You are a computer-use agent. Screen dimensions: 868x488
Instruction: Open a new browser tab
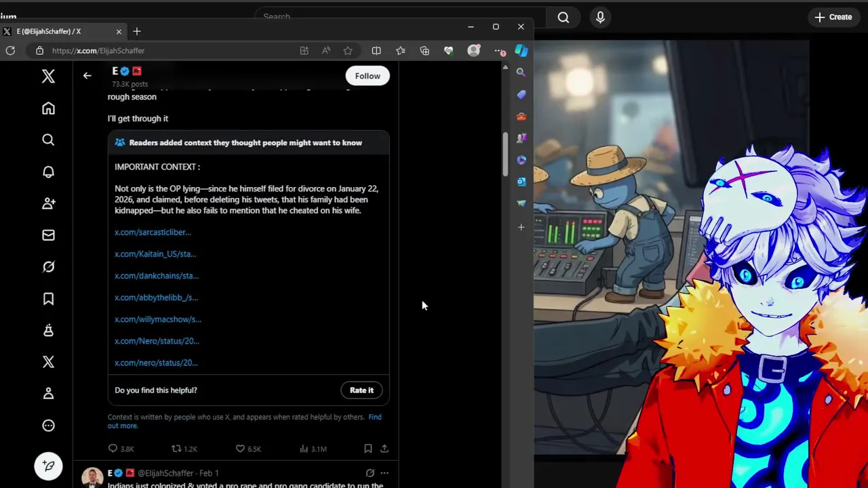point(136,31)
